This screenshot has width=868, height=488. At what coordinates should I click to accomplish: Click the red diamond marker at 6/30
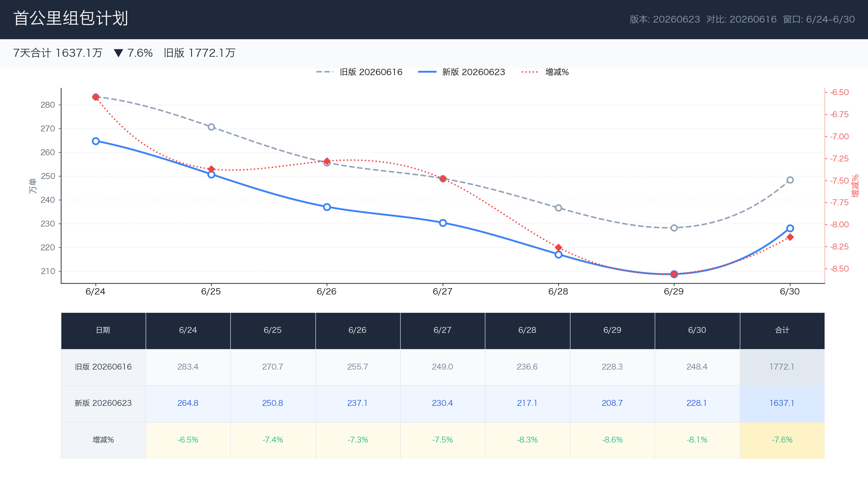(790, 237)
